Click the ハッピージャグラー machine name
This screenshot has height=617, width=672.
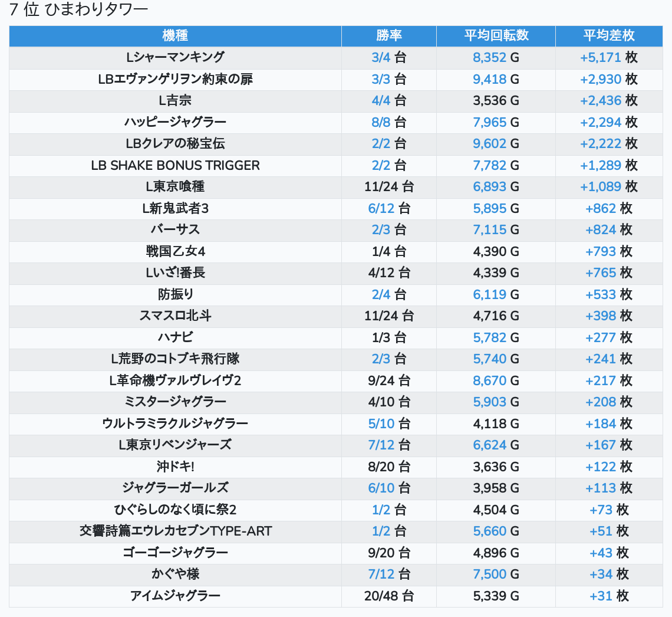(175, 122)
